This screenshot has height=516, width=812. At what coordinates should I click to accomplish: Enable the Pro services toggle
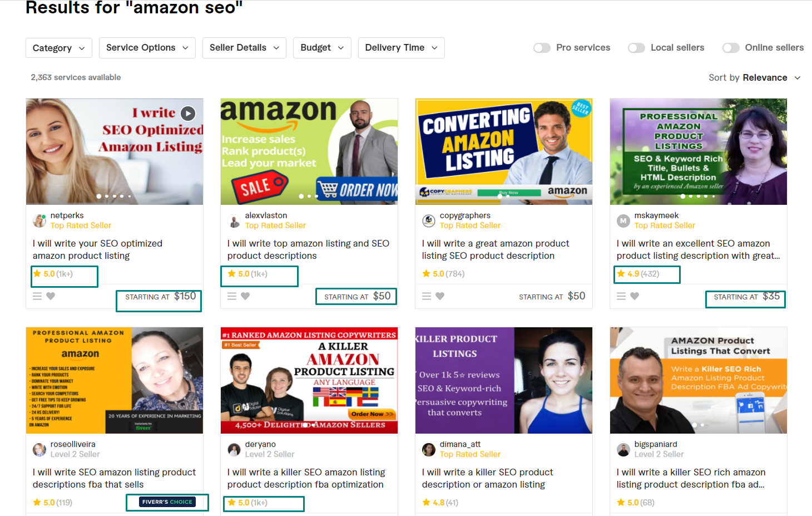542,48
